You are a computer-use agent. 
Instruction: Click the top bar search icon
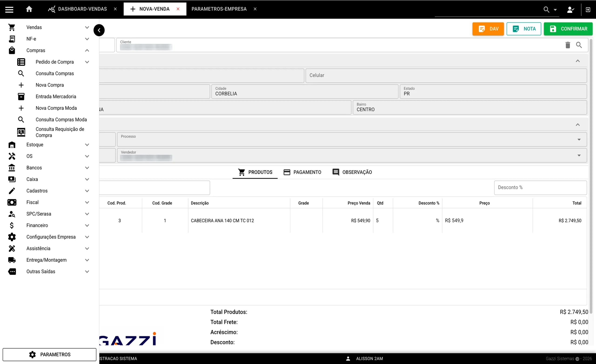546,10
